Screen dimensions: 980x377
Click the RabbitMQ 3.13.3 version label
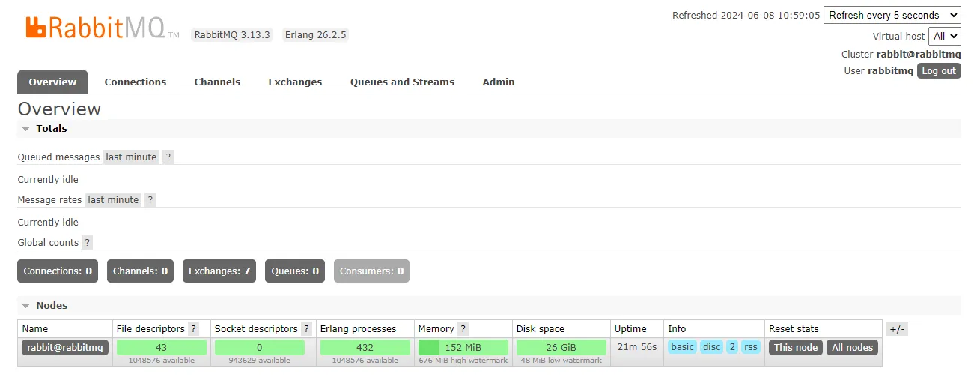tap(231, 35)
